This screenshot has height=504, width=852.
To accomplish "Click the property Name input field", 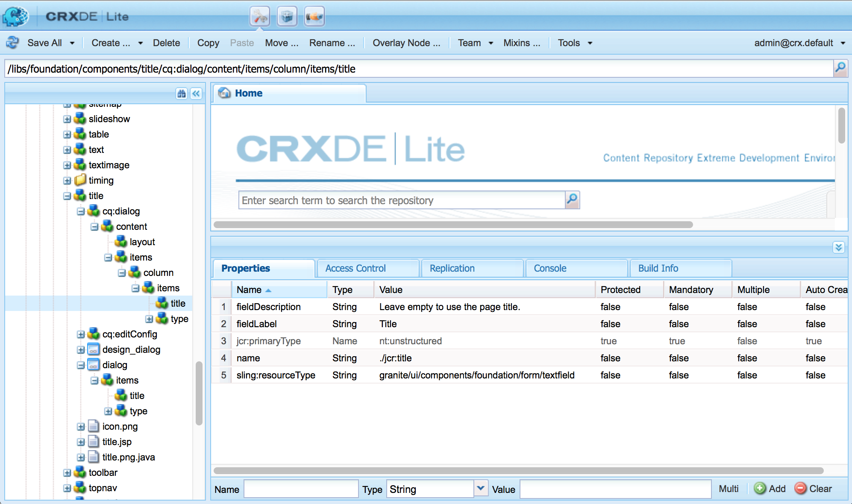I will (301, 489).
